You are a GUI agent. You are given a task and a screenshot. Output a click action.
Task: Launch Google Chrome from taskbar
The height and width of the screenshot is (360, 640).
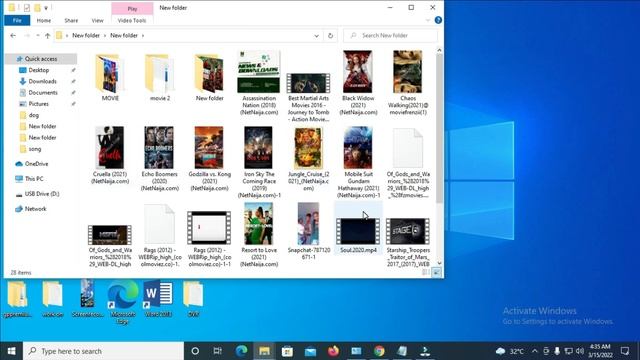[x=379, y=351]
